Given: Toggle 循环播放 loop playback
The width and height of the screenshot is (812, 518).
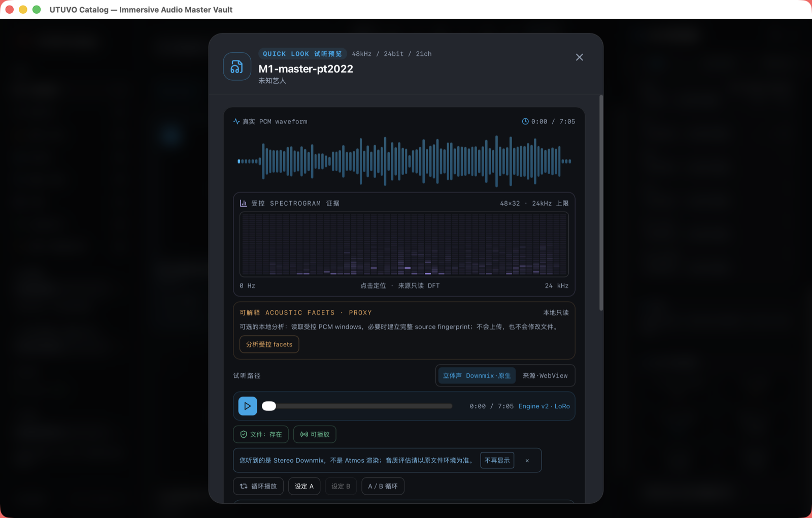Looking at the screenshot, I should point(258,487).
